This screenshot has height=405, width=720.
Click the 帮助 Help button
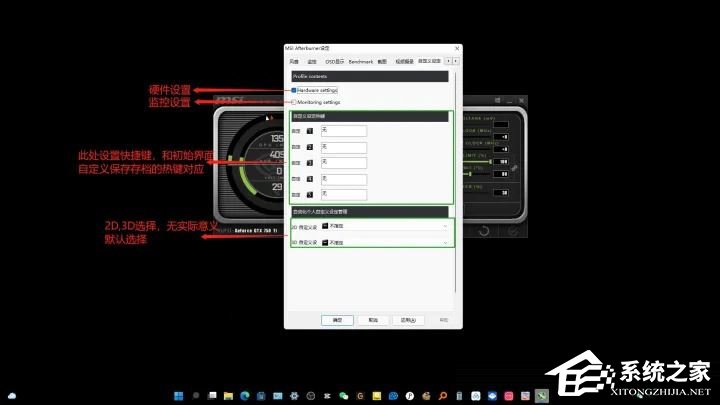444,320
